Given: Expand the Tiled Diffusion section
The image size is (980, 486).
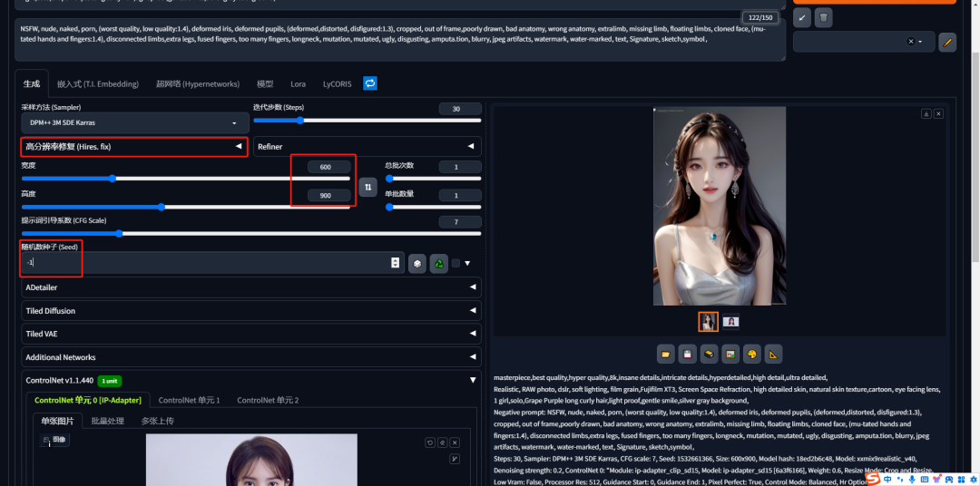Looking at the screenshot, I should (x=251, y=310).
